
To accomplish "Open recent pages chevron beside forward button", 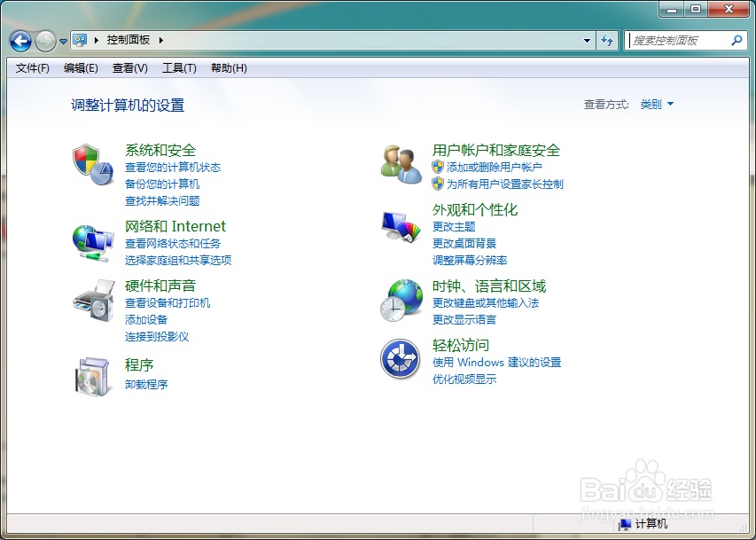I will (x=62, y=41).
